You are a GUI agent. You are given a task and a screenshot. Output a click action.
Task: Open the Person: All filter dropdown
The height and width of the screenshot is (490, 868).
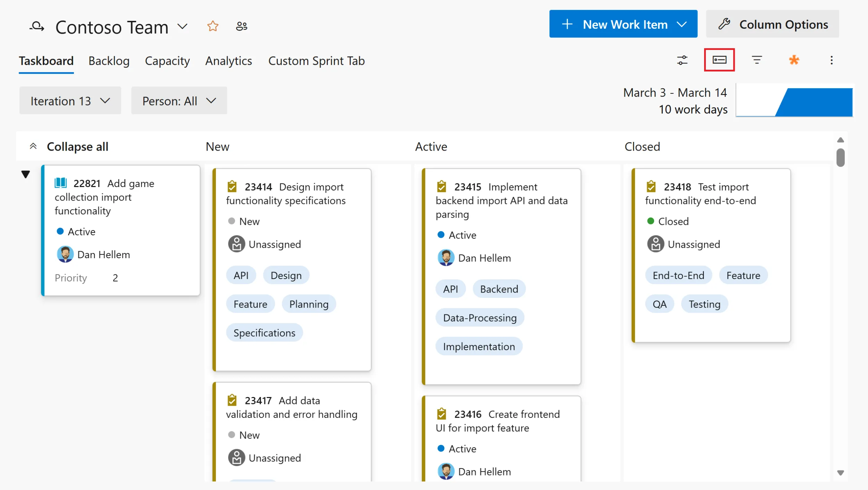(x=178, y=100)
